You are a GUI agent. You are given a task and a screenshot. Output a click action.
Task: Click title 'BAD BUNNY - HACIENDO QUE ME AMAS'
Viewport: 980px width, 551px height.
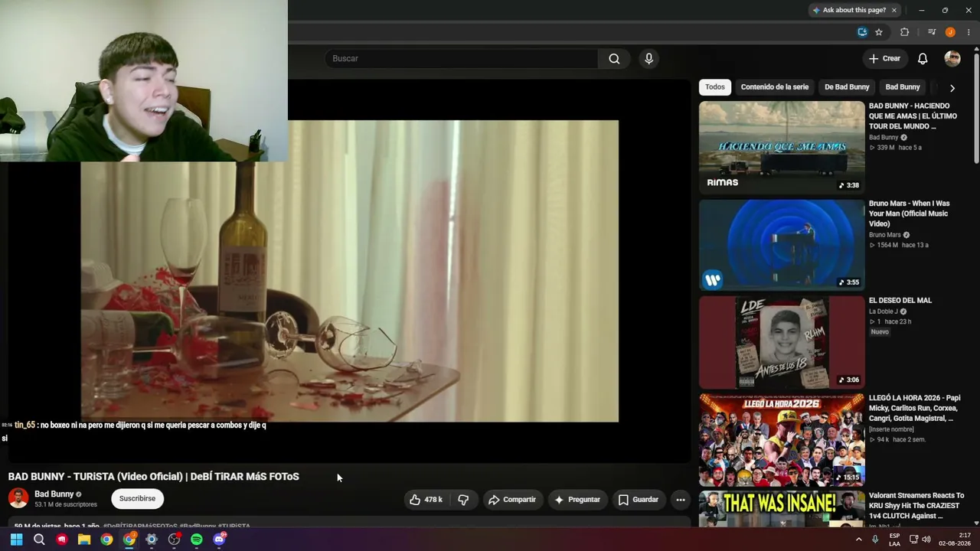click(x=913, y=116)
